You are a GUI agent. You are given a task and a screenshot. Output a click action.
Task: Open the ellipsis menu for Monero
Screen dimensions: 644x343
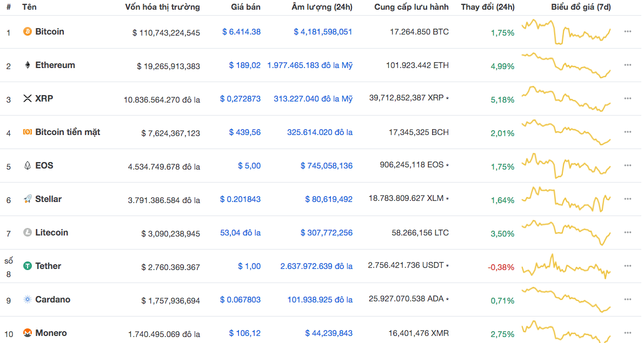coord(628,333)
